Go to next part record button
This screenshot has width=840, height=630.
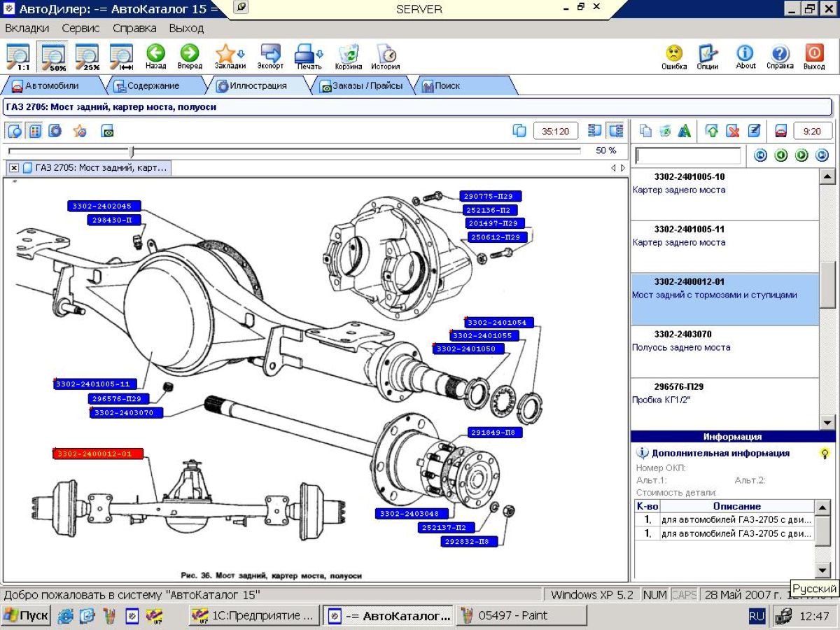pos(801,155)
